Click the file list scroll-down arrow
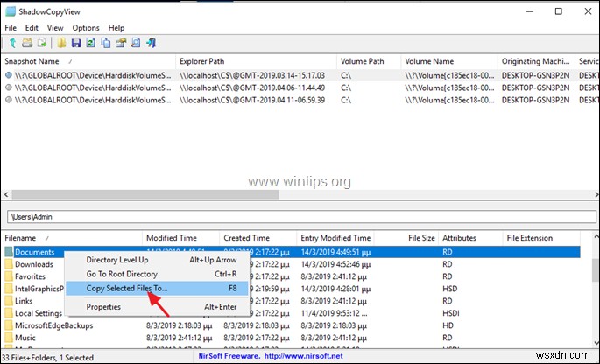 pos(596,342)
